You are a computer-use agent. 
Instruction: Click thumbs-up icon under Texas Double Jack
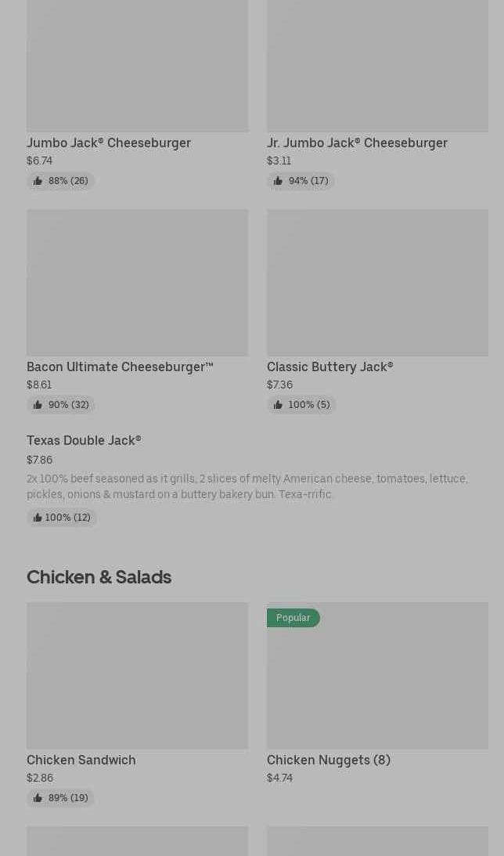37,518
